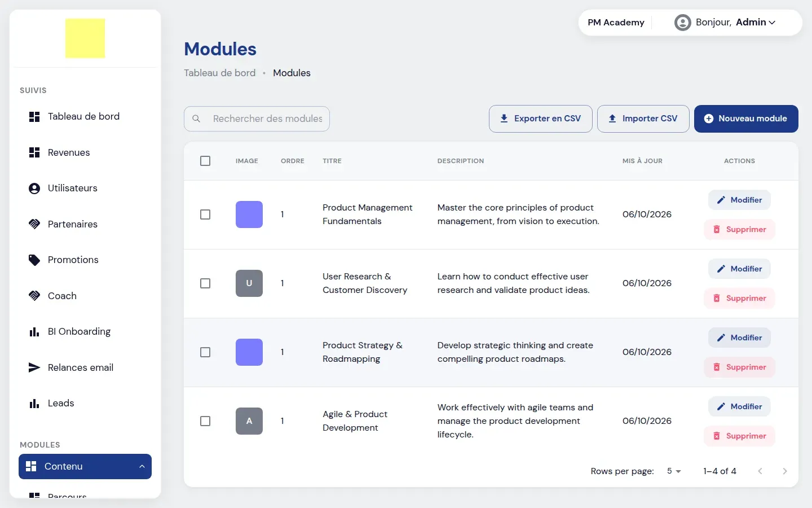This screenshot has width=812, height=508.
Task: Click the user avatar icon beside Bonjour
Action: click(683, 23)
